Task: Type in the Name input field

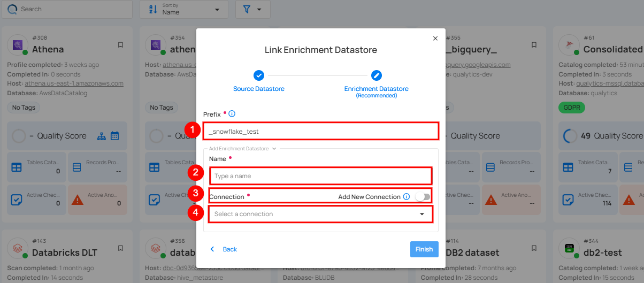Action: (320, 176)
